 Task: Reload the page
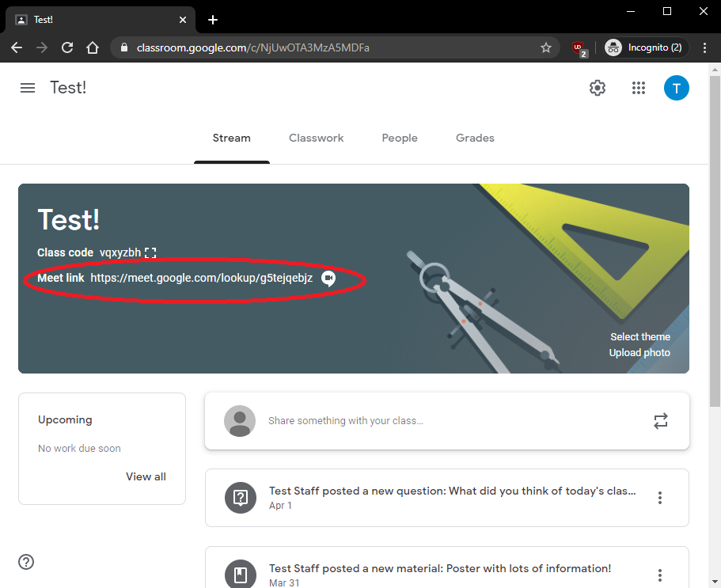tap(67, 47)
